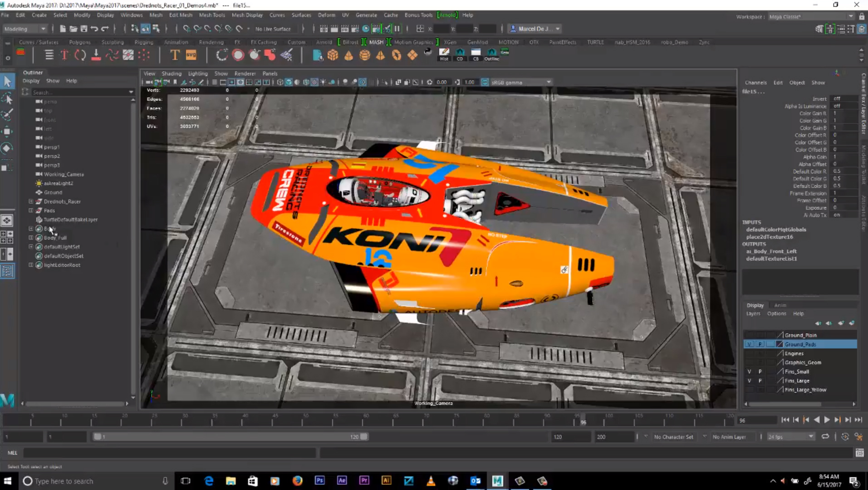
Task: Click the Hist shelf icon
Action: pyautogui.click(x=444, y=54)
